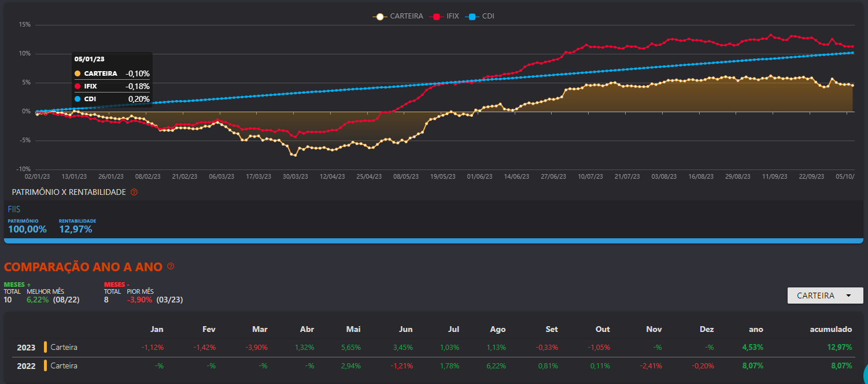This screenshot has height=384, width=868.
Task: Click the 30/03/23 date on chart axis
Action: click(x=295, y=176)
